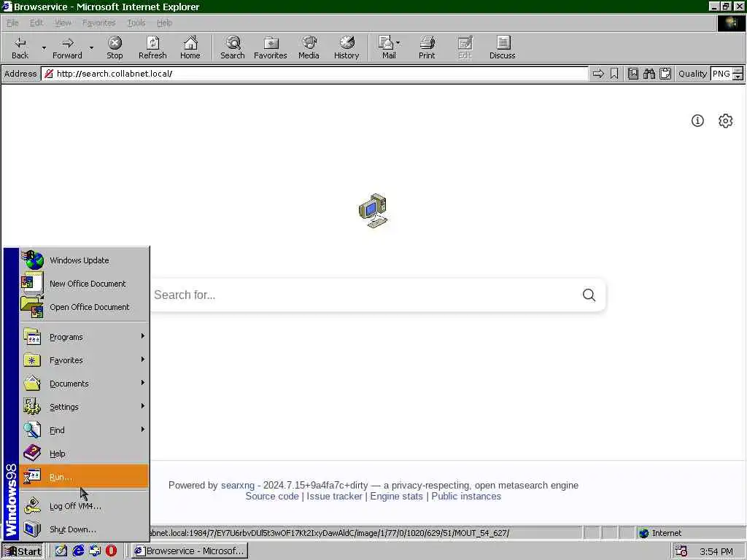Select Browservice taskbar window button
The height and width of the screenshot is (560, 747).
pos(190,551)
